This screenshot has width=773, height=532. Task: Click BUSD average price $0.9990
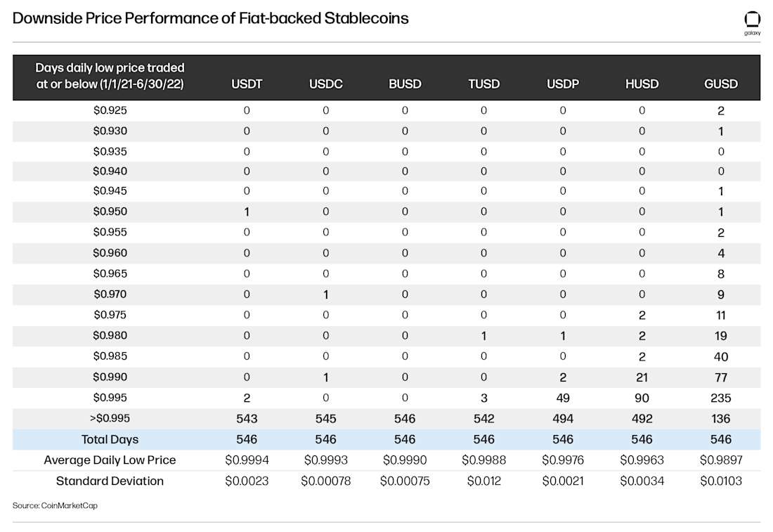click(405, 460)
